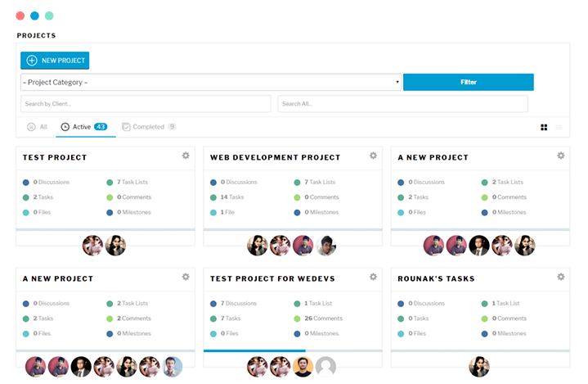
Task: Open settings gear on Test Project For Wedevs
Action: pos(373,277)
